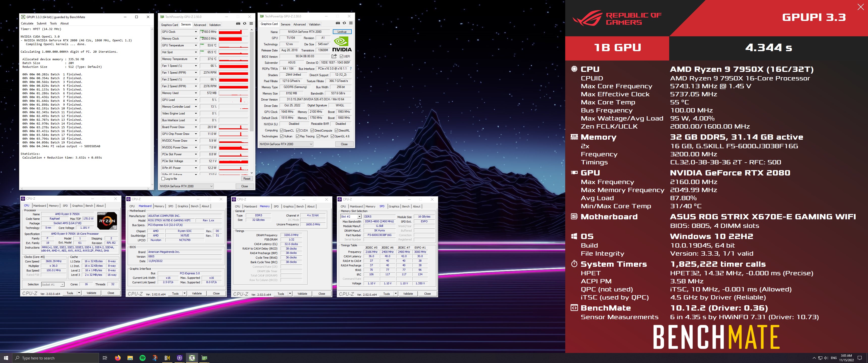
Task: Open the scissors snipping app on taskbar
Action: (x=155, y=358)
